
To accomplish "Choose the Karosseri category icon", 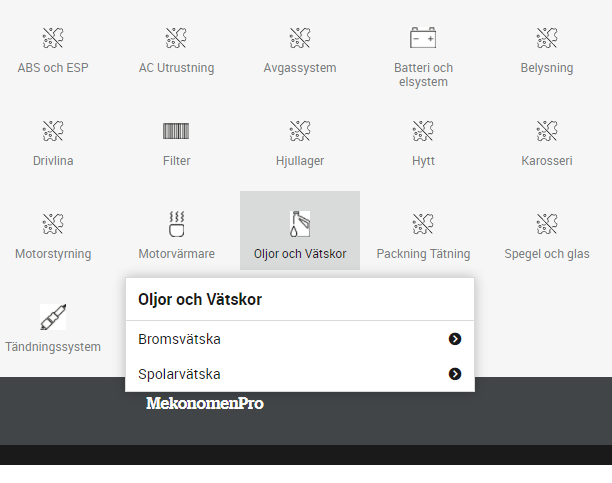I will click(x=547, y=131).
